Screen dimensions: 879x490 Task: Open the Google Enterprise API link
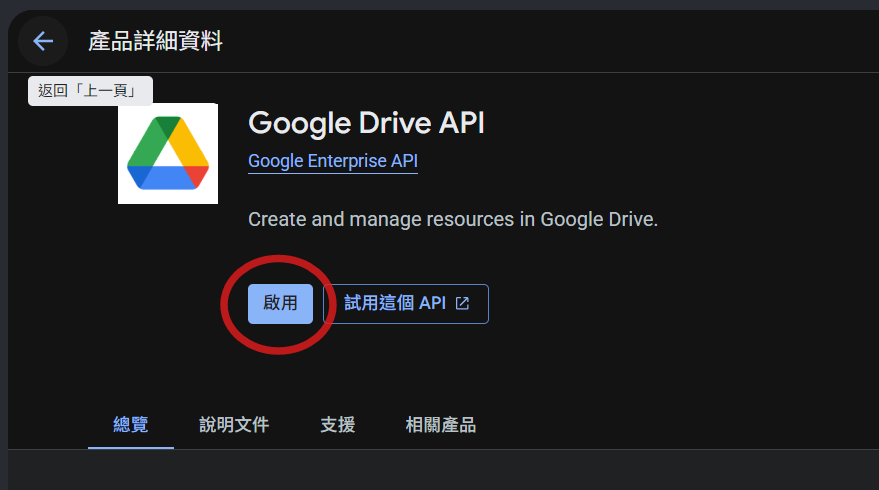pos(332,161)
